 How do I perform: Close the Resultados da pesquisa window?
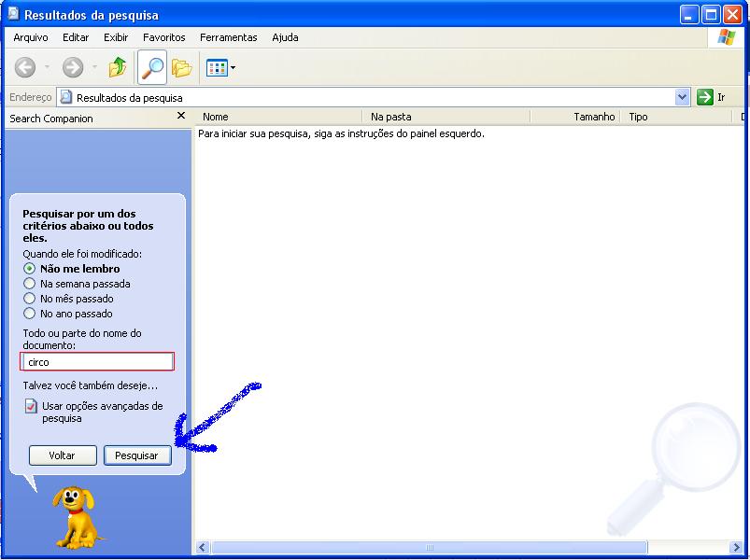pyautogui.click(x=732, y=15)
